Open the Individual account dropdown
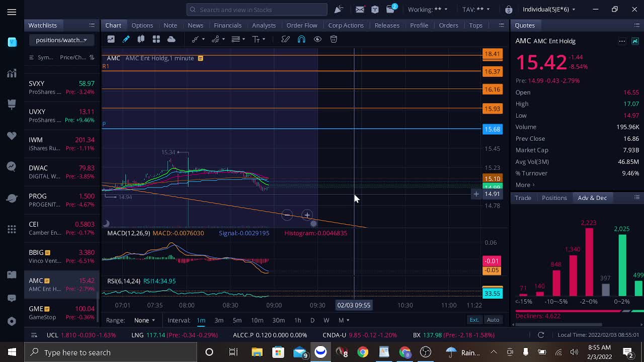 tap(549, 10)
